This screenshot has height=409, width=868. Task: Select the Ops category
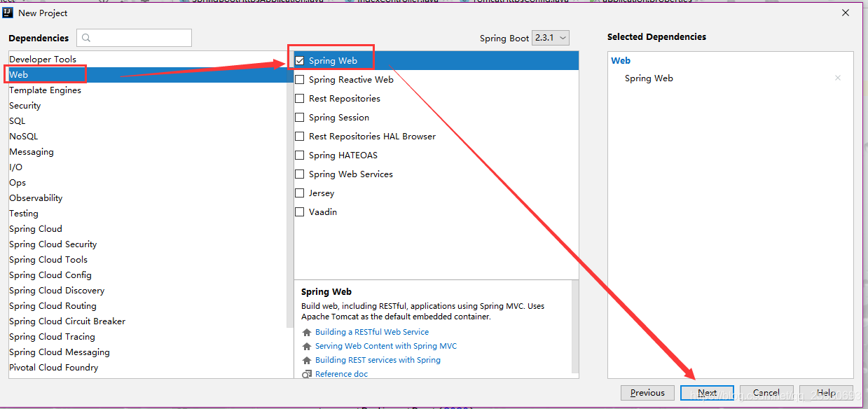[x=147, y=183]
